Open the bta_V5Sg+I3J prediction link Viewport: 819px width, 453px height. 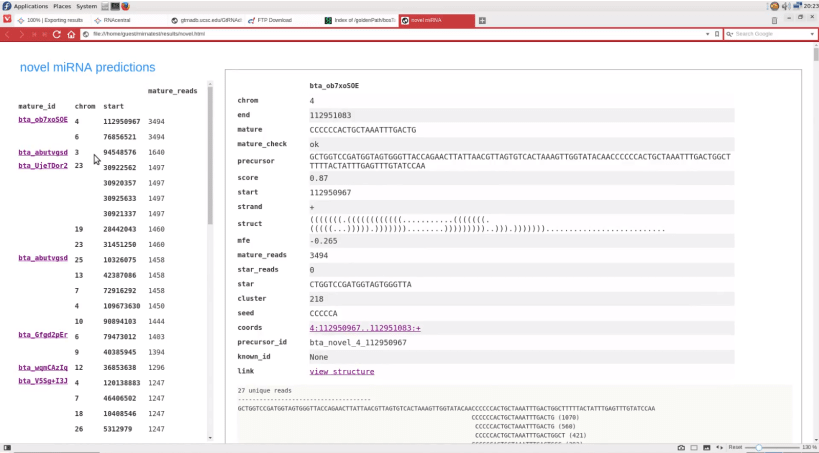click(43, 381)
